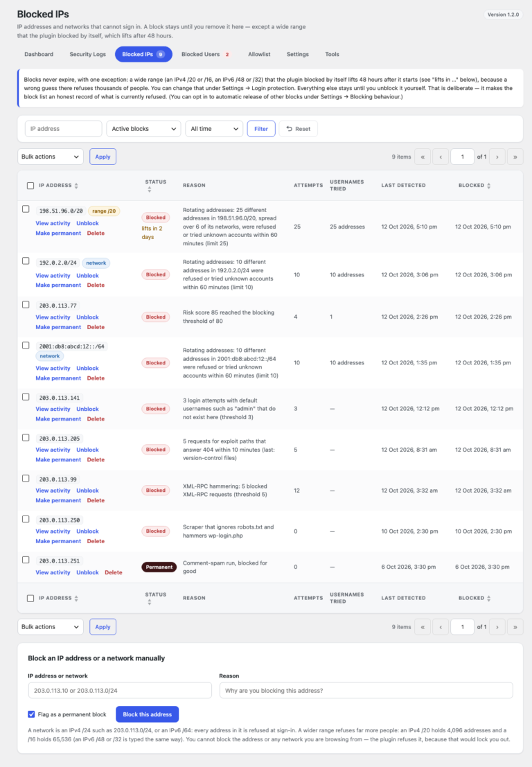532x767 pixels.
Task: Tick checkbox for 203.0.113.99
Action: coord(26,478)
